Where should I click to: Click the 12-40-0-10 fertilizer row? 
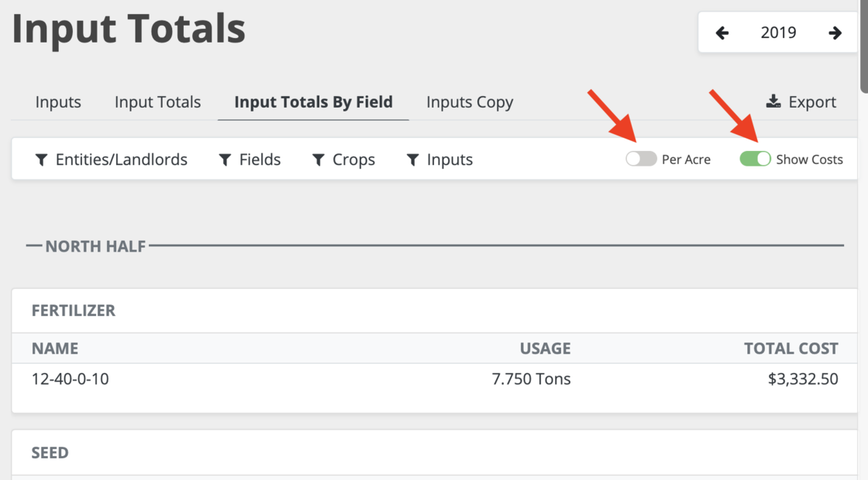(x=70, y=379)
